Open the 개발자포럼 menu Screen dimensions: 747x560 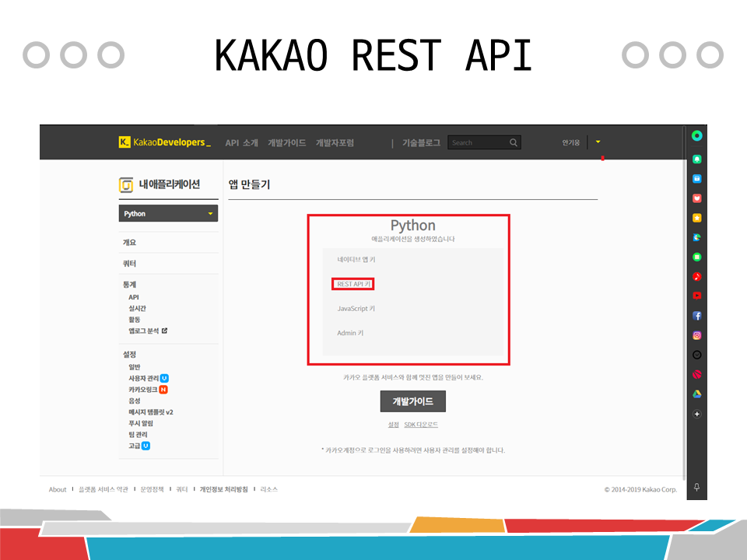(x=335, y=143)
